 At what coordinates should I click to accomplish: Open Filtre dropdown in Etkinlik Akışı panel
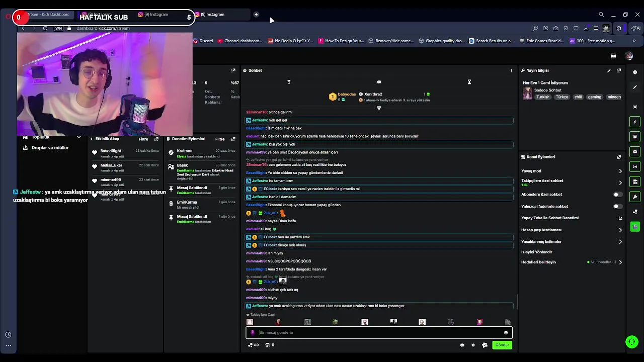[x=143, y=139]
